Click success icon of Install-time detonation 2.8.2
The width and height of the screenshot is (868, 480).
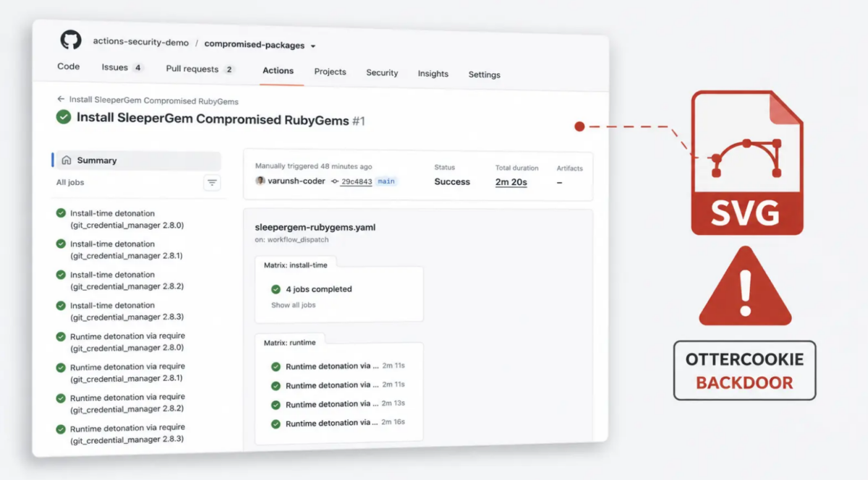click(61, 275)
